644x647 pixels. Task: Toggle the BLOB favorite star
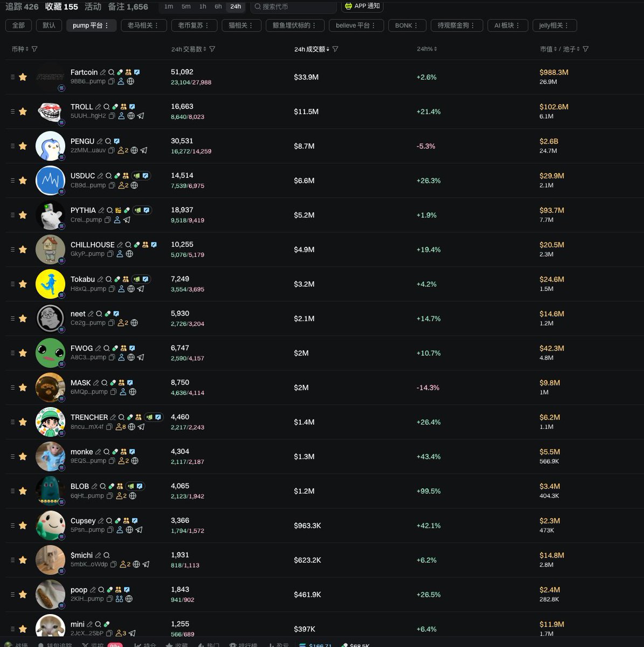(x=23, y=491)
